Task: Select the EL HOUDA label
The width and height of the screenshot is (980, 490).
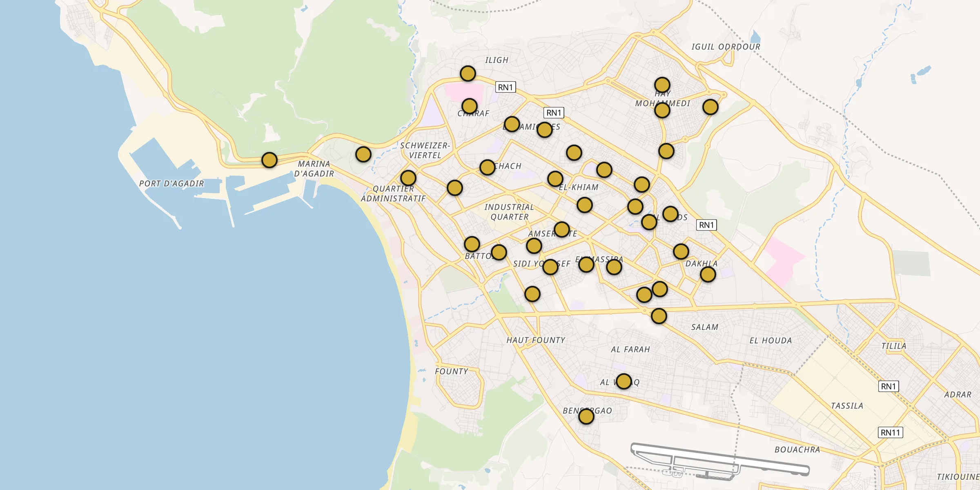Action: [x=771, y=341]
